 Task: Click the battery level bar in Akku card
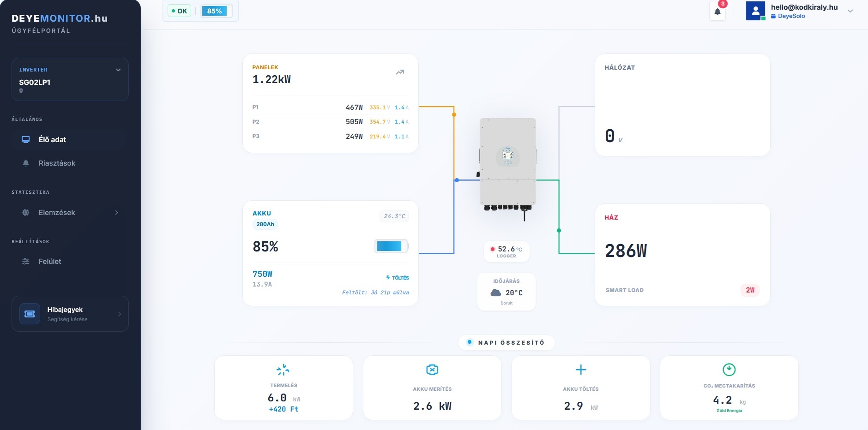[391, 246]
